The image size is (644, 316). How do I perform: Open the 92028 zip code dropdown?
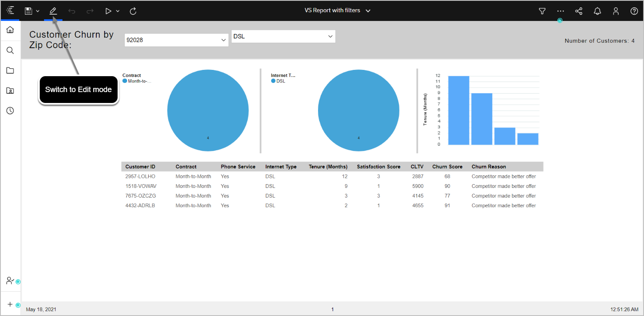[x=176, y=40]
